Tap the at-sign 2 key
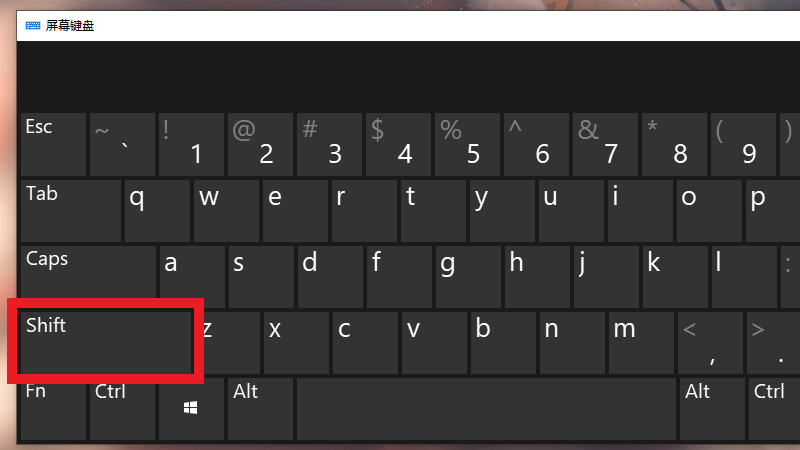The width and height of the screenshot is (800, 450). [260, 144]
